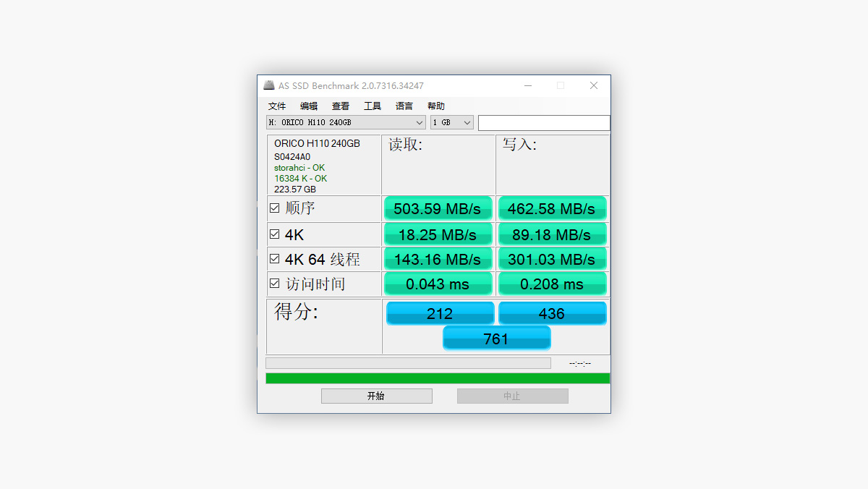The height and width of the screenshot is (489, 868).
Task: Click the read score 212
Action: click(440, 313)
